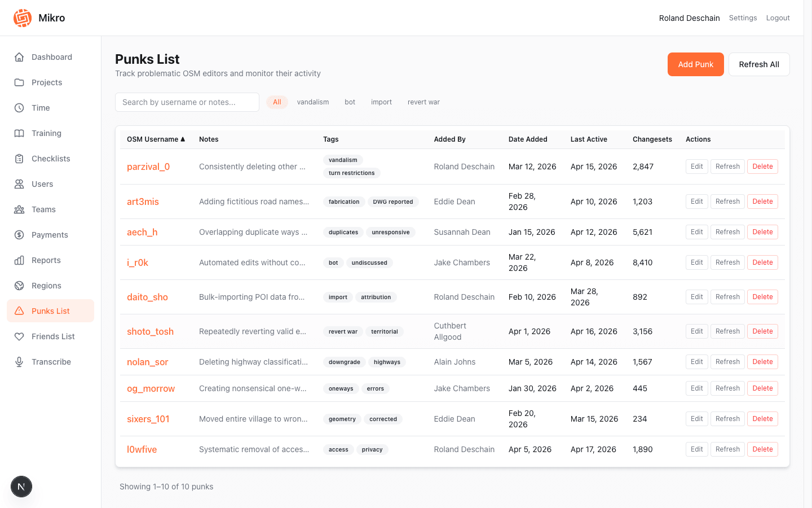The width and height of the screenshot is (812, 508).
Task: Select the Projects sidebar icon
Action: click(19, 82)
